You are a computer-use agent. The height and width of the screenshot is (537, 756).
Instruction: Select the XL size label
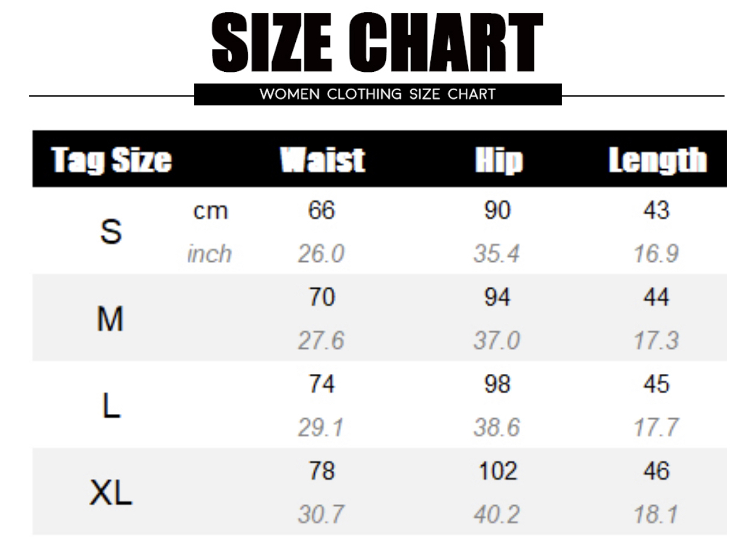point(111,493)
